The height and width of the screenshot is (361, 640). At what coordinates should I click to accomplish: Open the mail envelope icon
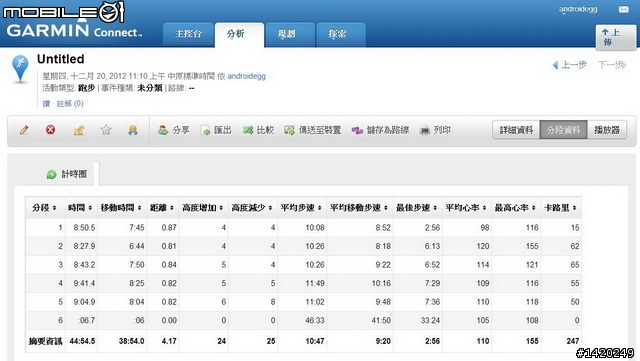(624, 9)
